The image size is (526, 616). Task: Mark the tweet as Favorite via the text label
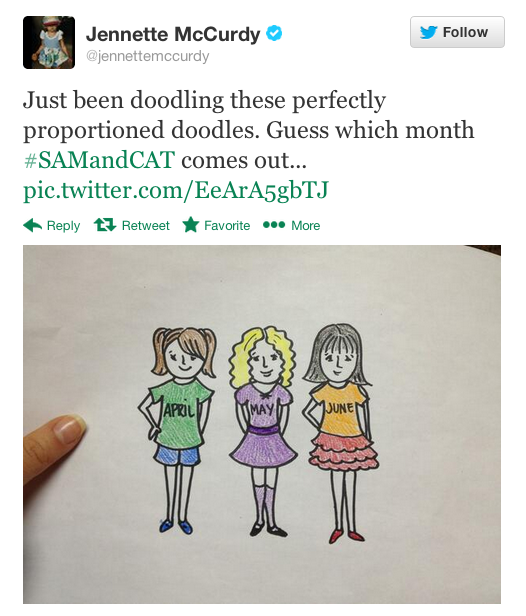(227, 226)
